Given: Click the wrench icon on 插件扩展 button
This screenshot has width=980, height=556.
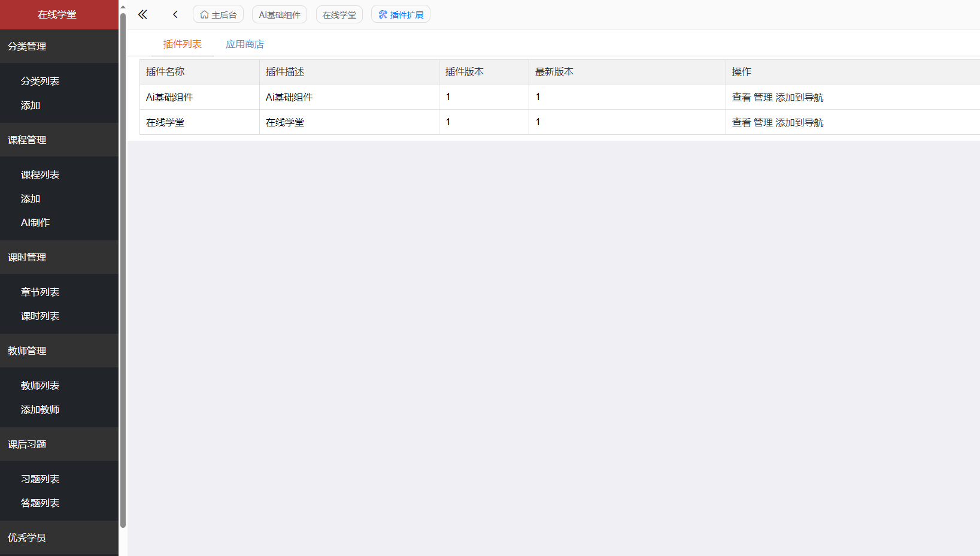Looking at the screenshot, I should (x=382, y=14).
